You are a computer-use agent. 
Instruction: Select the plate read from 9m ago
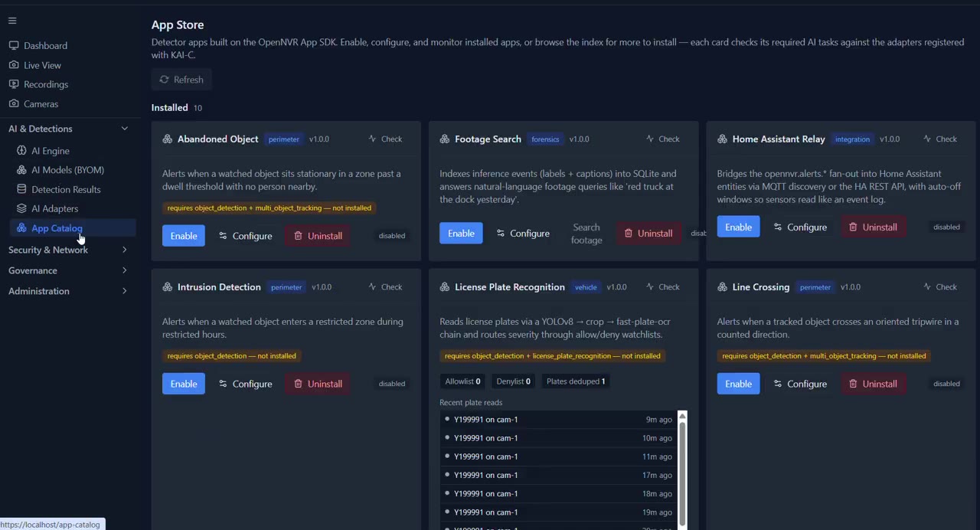point(558,420)
